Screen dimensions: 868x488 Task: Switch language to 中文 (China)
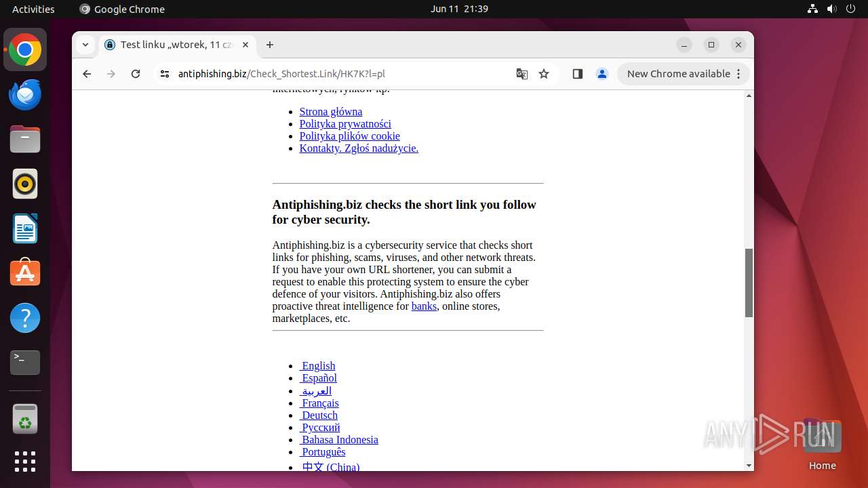click(x=330, y=466)
